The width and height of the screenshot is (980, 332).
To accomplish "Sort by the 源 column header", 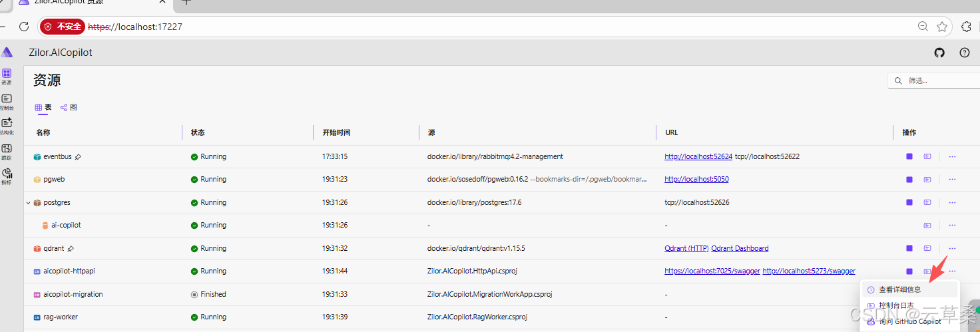I will pyautogui.click(x=431, y=133).
